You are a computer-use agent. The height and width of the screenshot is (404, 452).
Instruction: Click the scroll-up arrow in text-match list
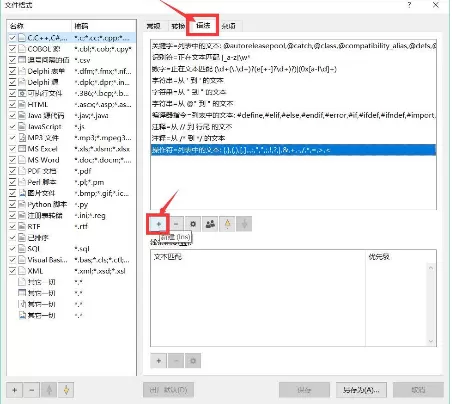pyautogui.click(x=431, y=268)
